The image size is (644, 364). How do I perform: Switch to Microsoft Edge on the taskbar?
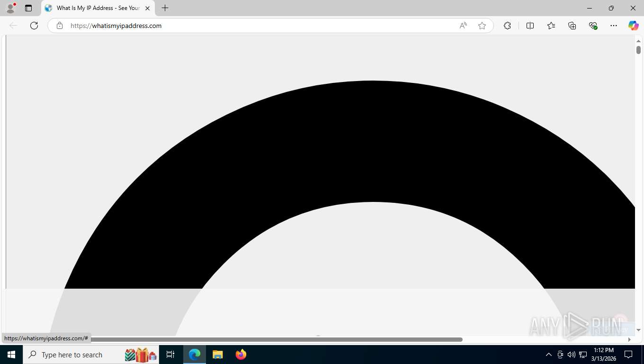point(195,355)
